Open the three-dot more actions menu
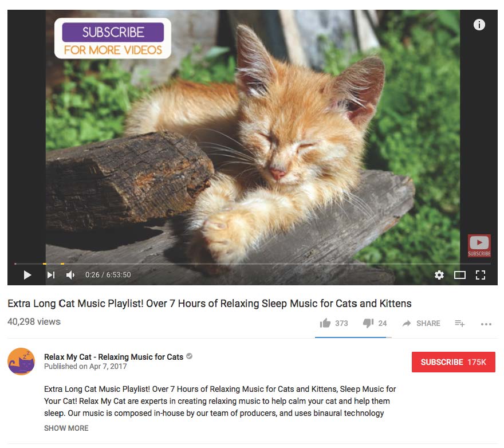Image resolution: width=504 pixels, height=448 pixels. pos(486,324)
